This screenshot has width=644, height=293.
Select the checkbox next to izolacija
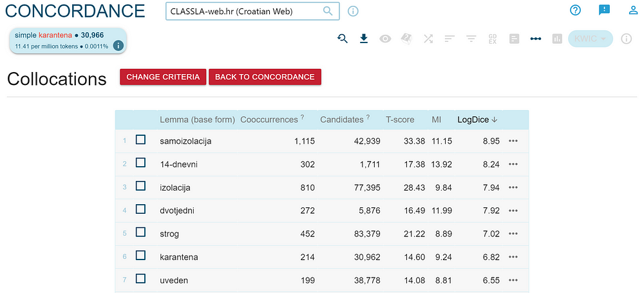(x=140, y=186)
